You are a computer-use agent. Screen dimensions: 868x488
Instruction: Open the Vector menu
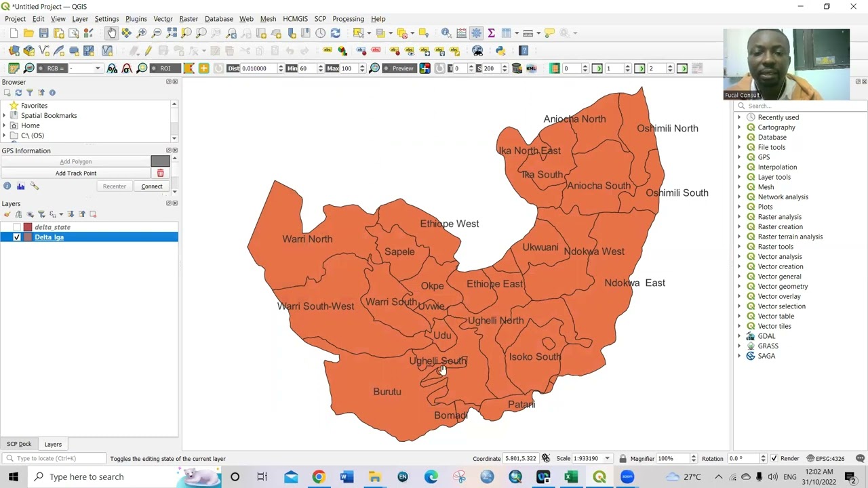163,18
